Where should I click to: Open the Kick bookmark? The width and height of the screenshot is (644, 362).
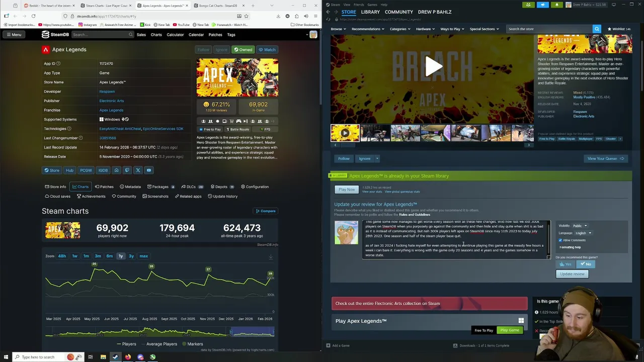point(145,25)
